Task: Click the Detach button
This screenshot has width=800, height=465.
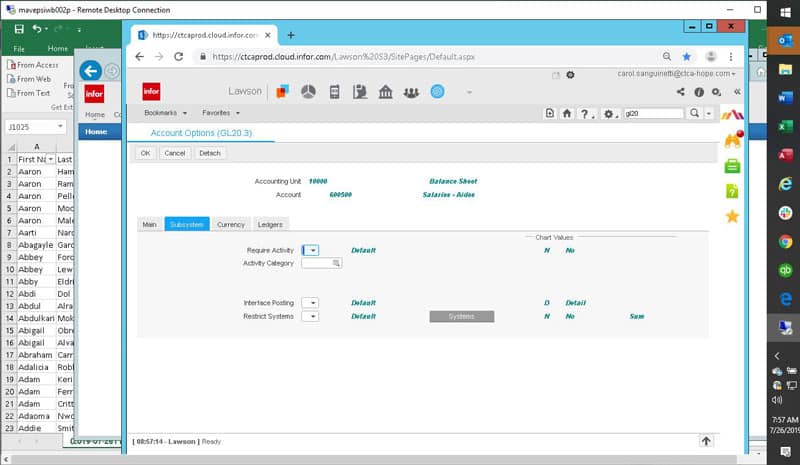Action: pos(210,153)
